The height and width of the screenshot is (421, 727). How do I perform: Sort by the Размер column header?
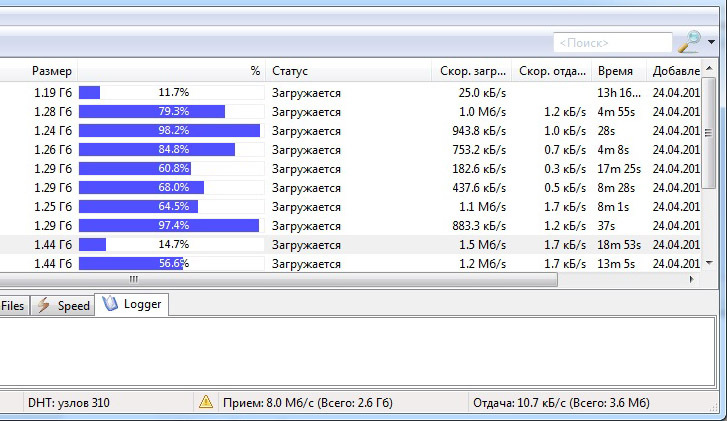click(50, 71)
